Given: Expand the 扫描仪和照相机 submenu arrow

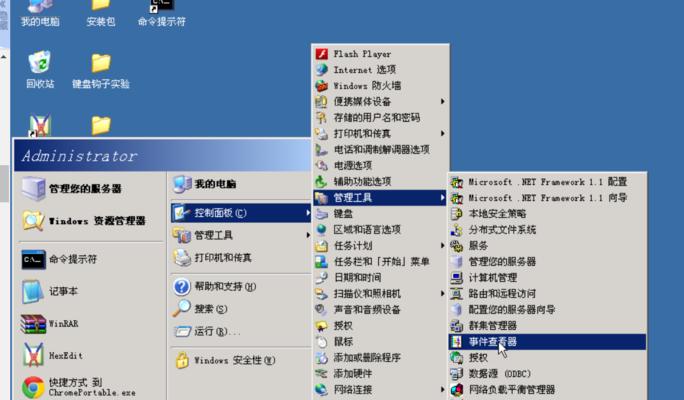Looking at the screenshot, I should (442, 294).
